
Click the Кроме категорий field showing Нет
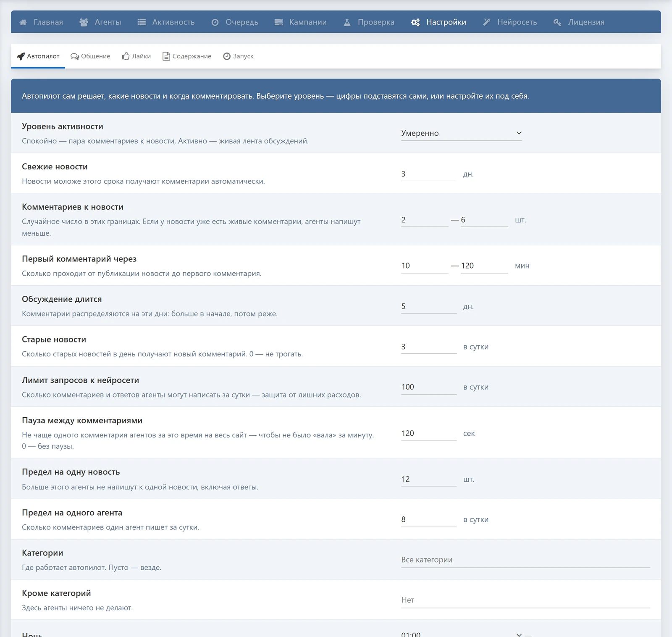[x=525, y=600]
